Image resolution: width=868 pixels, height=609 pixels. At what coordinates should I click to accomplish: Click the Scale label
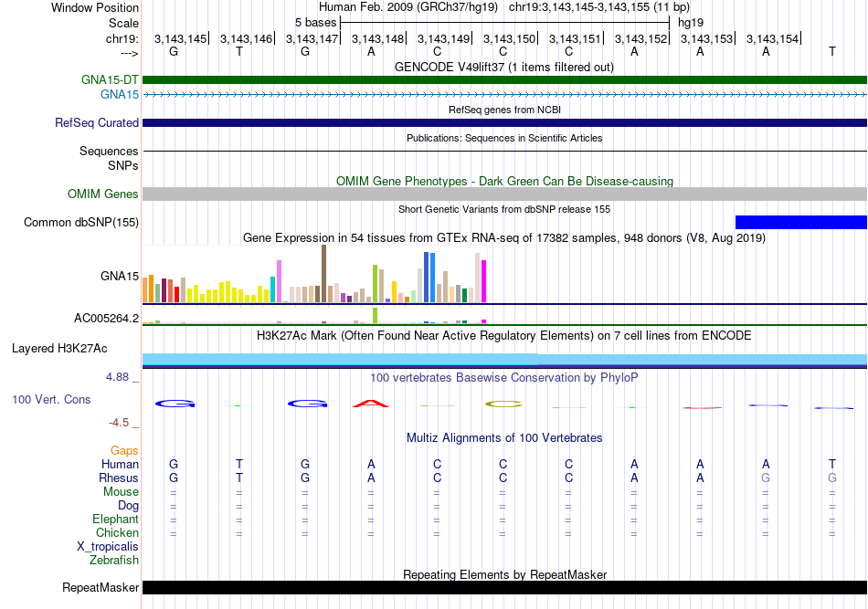click(x=123, y=23)
